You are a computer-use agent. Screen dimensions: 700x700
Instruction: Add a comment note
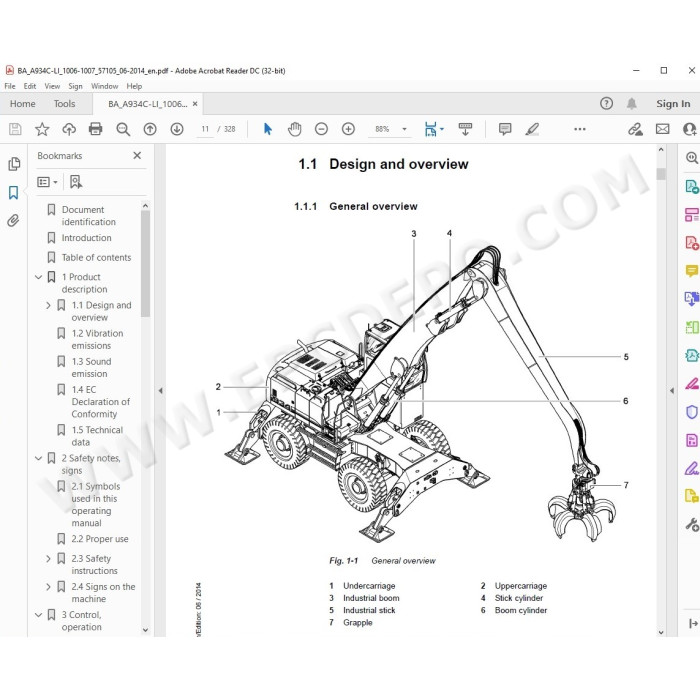[x=505, y=129]
